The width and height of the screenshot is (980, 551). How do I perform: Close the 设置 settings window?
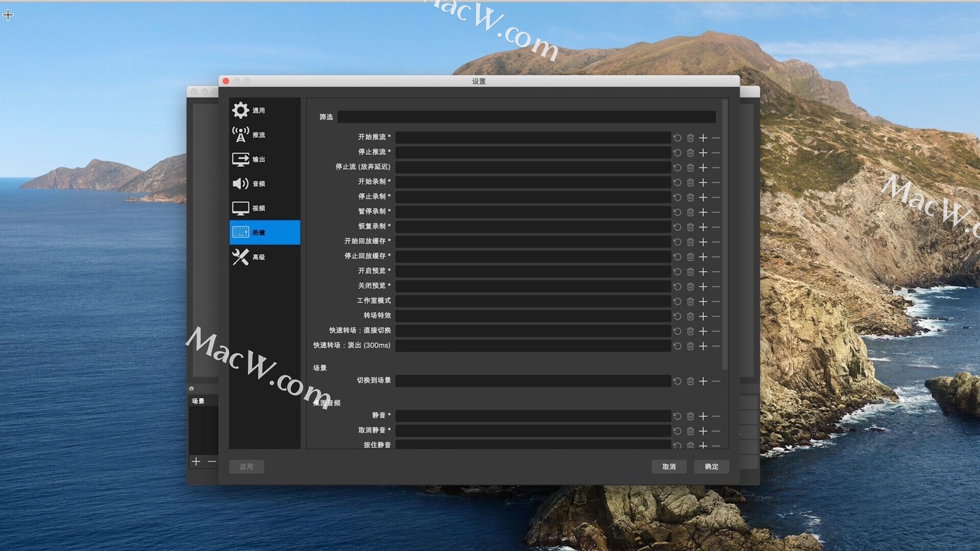pyautogui.click(x=226, y=81)
